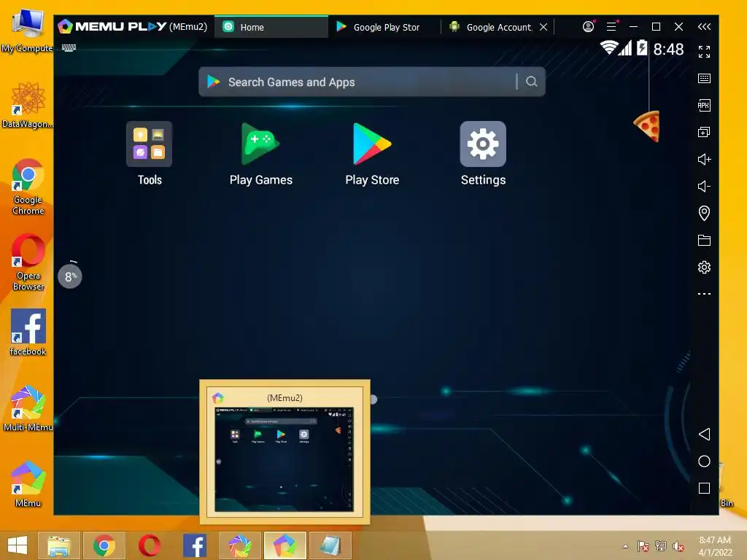The width and height of the screenshot is (747, 560).
Task: Open the notepad app in taskbar
Action: 330,545
